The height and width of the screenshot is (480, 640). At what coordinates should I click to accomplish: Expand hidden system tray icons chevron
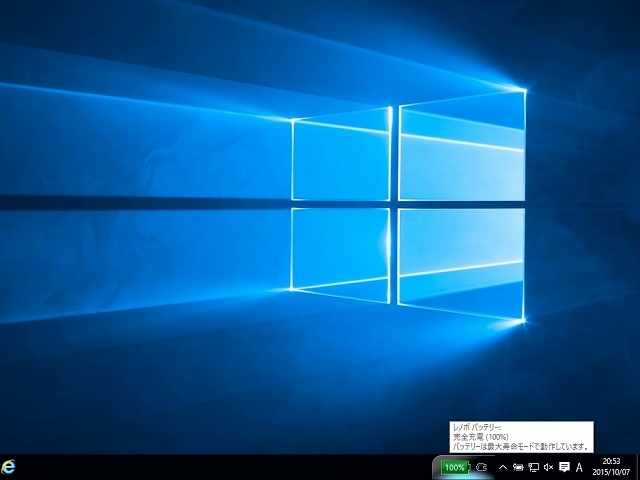(503, 467)
